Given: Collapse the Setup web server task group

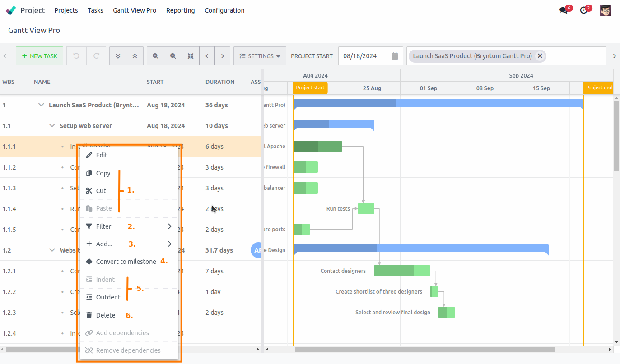Looking at the screenshot, I should 51,125.
